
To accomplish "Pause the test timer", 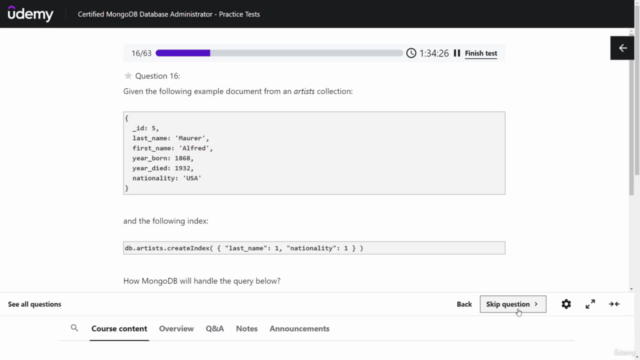I will [457, 53].
